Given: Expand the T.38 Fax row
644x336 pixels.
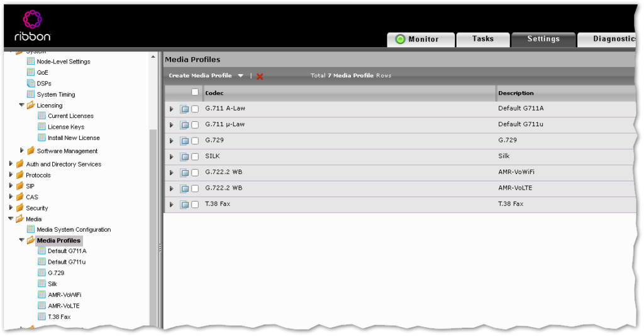Looking at the screenshot, I should (172, 204).
